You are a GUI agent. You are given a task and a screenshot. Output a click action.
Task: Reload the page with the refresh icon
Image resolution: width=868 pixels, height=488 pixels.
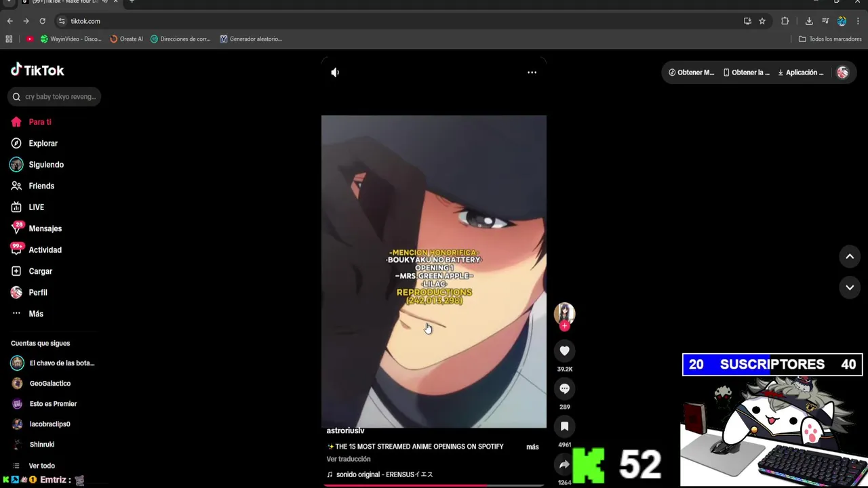tap(42, 21)
